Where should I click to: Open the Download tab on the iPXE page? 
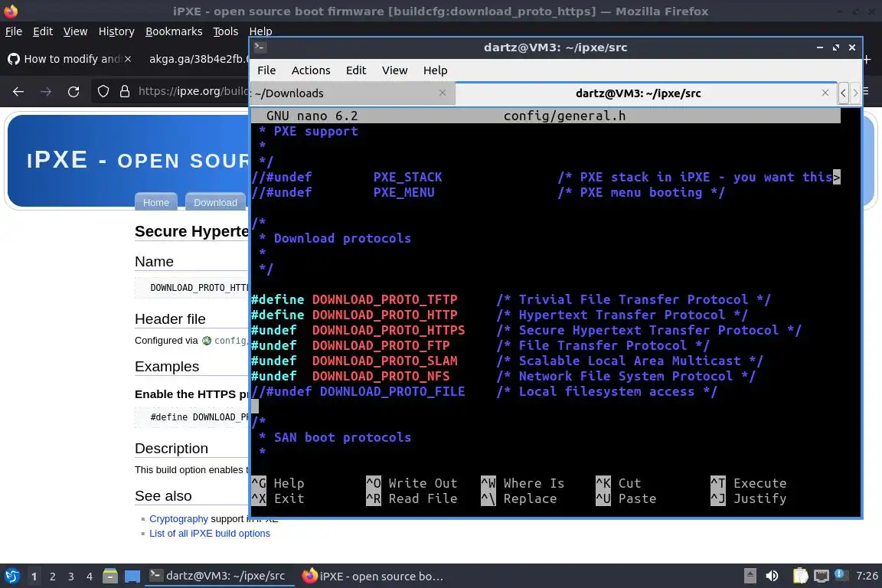pyautogui.click(x=215, y=202)
